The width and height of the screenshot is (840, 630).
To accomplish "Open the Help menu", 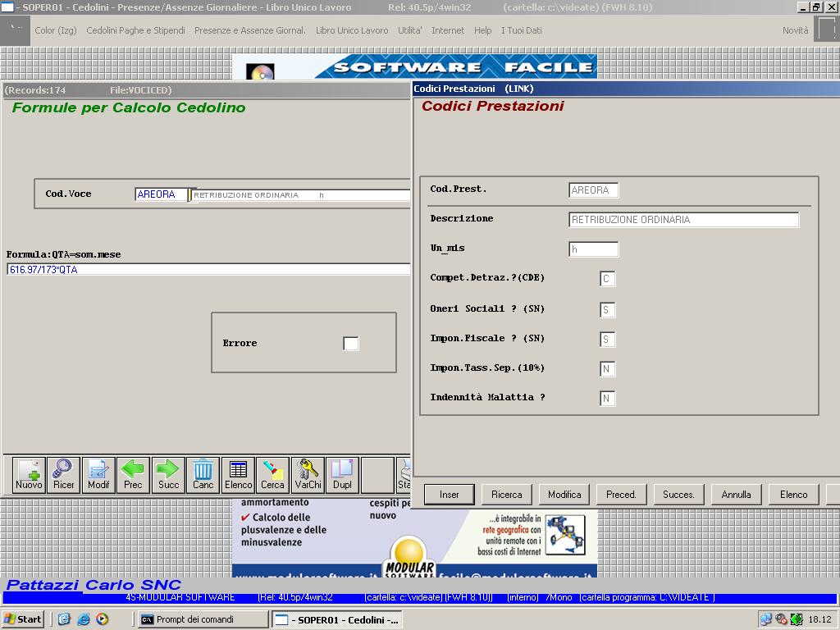I will click(482, 30).
